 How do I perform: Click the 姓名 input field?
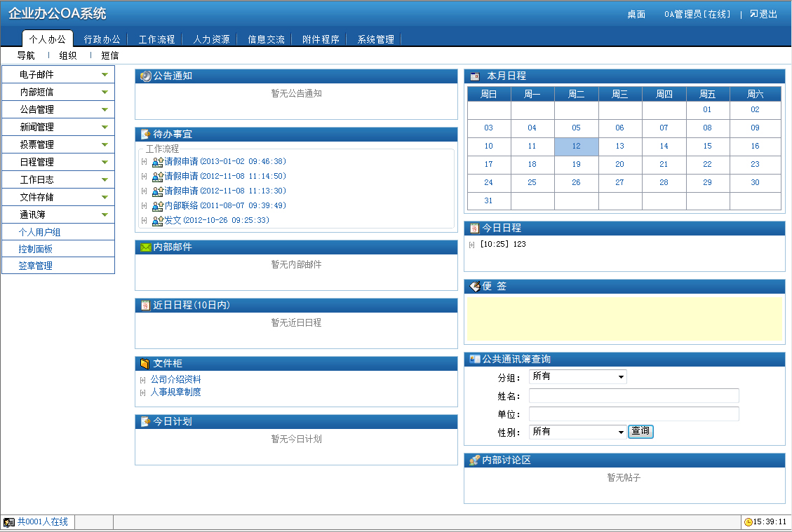click(633, 396)
